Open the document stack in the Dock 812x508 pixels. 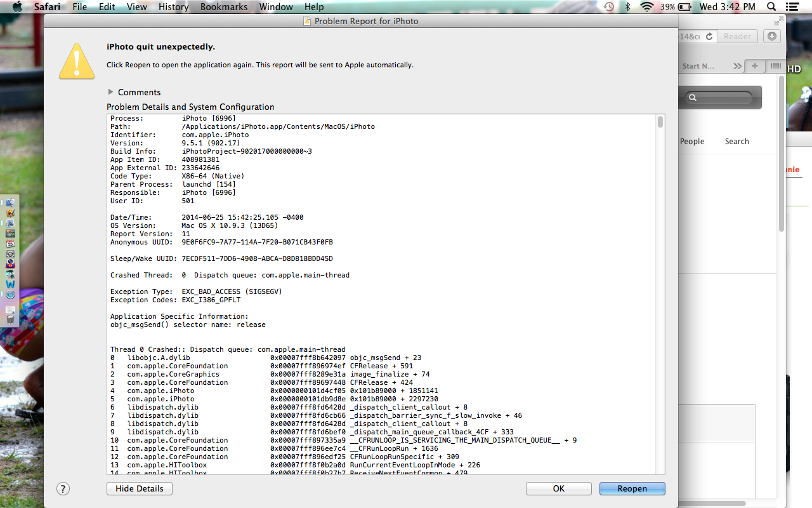[10, 310]
